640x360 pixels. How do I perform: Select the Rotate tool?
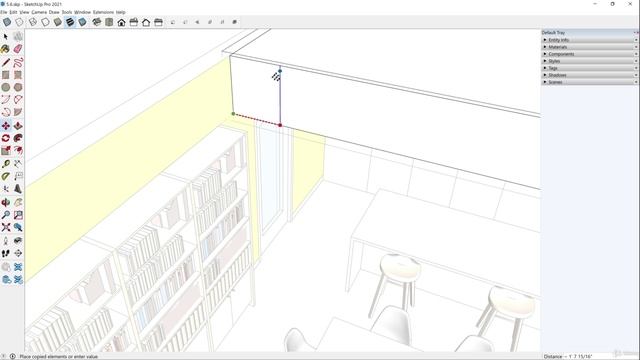pyautogui.click(x=6, y=138)
